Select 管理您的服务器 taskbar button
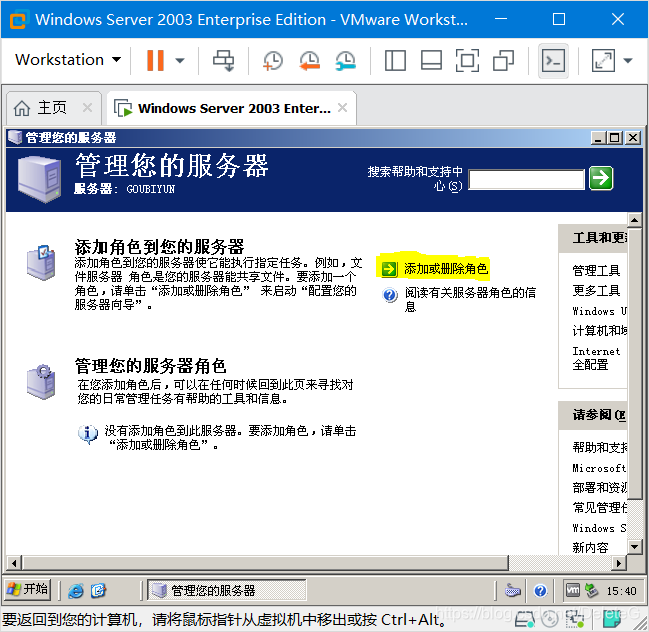 pyautogui.click(x=227, y=590)
